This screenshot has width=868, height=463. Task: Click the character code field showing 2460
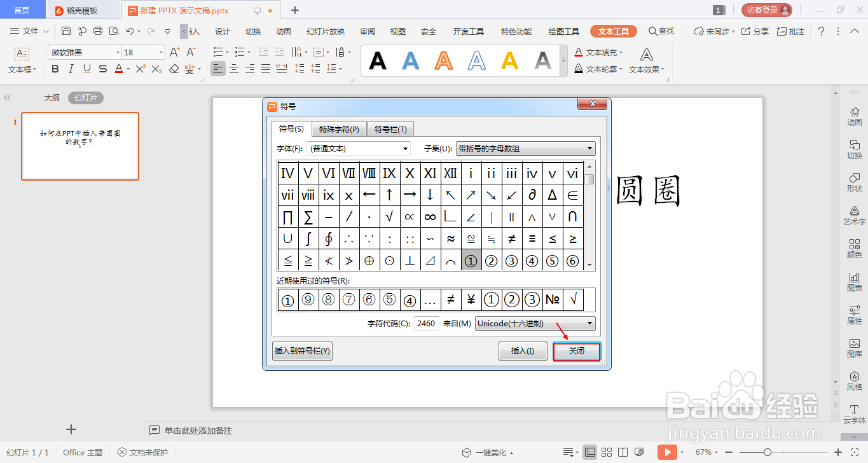click(x=426, y=323)
